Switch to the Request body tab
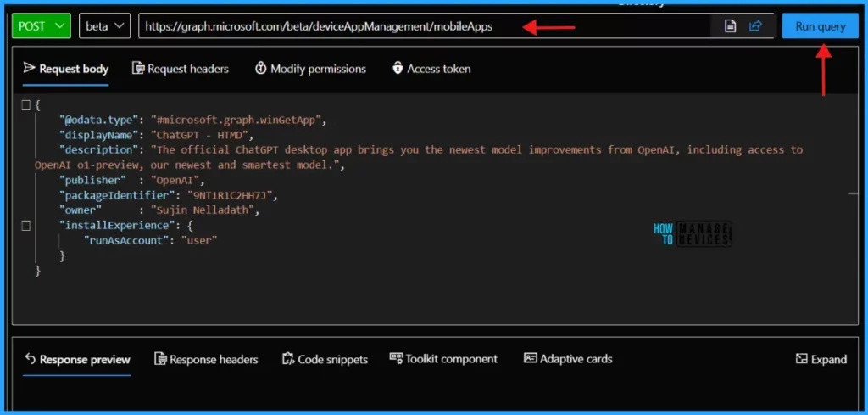The image size is (868, 415). [x=66, y=69]
